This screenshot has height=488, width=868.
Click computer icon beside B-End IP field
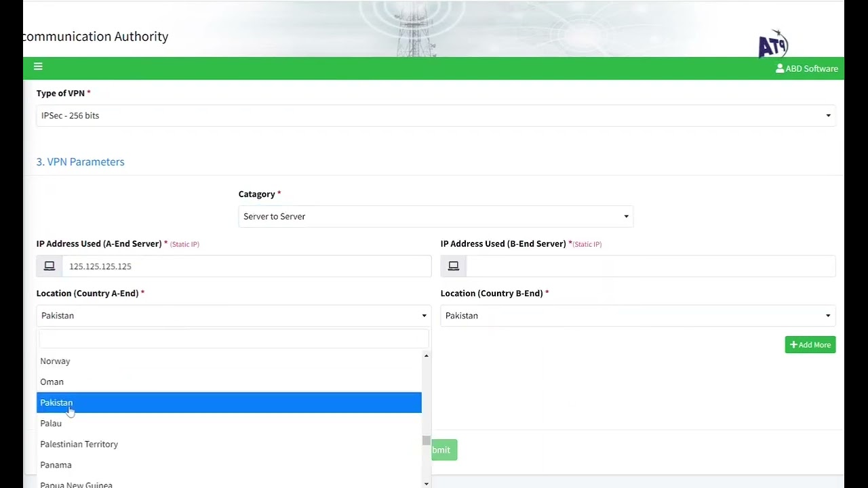tap(454, 266)
